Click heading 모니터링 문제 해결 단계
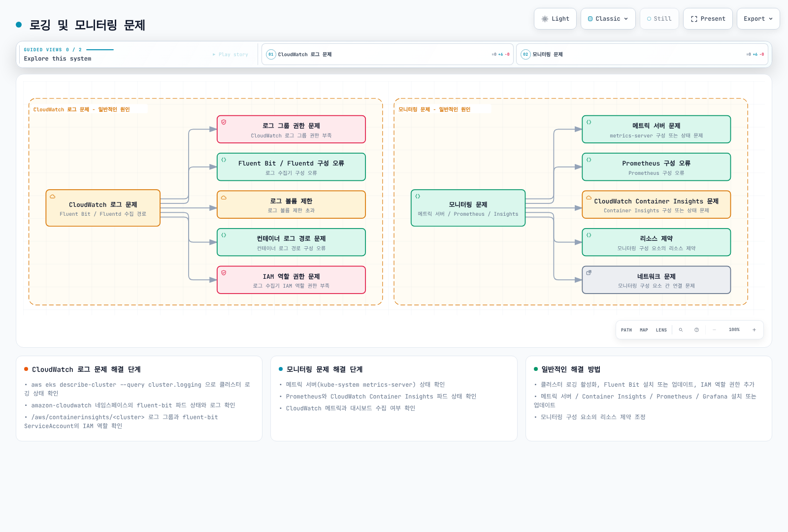Screen dimensions: 788x532 coord(325,369)
